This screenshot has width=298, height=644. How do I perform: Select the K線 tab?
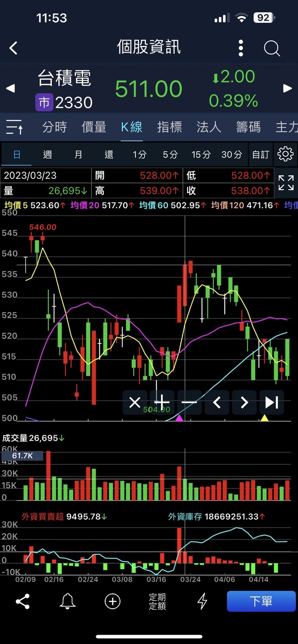pyautogui.click(x=132, y=127)
